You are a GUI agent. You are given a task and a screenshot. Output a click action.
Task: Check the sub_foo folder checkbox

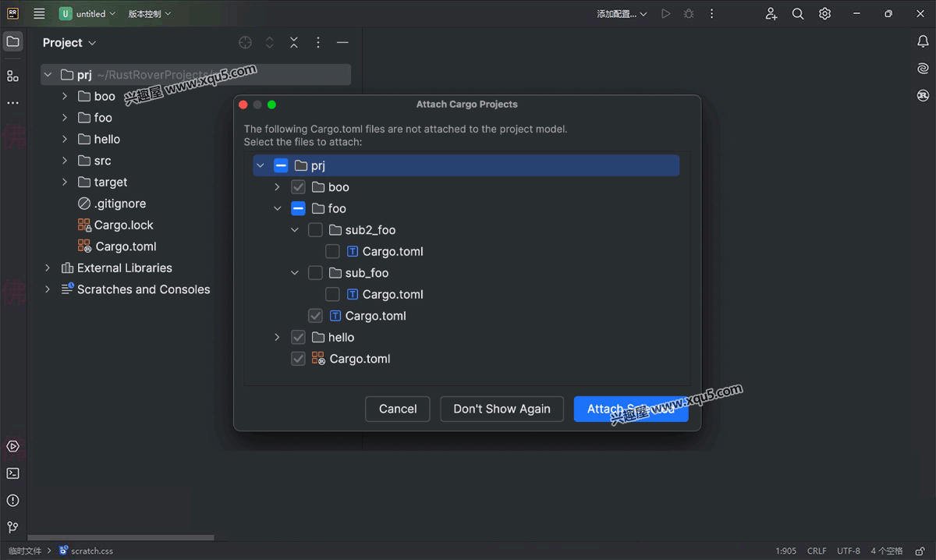pos(315,273)
